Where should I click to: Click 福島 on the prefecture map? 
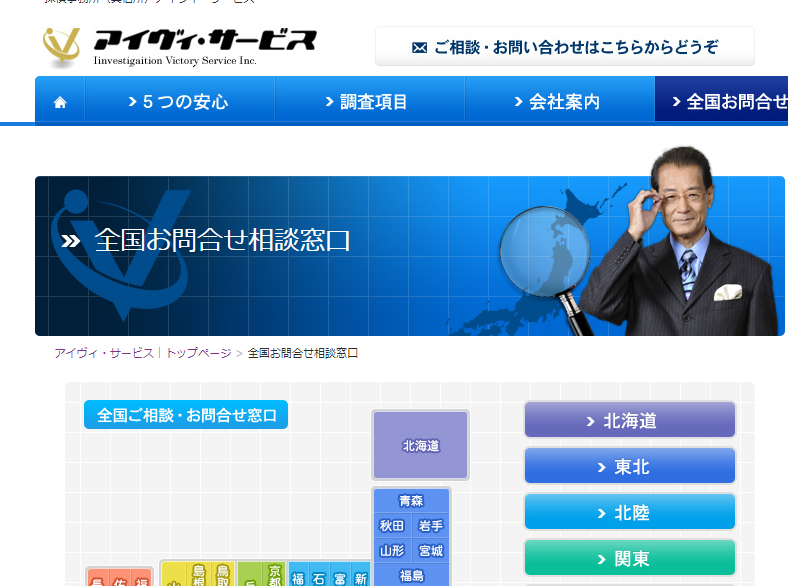tap(412, 575)
